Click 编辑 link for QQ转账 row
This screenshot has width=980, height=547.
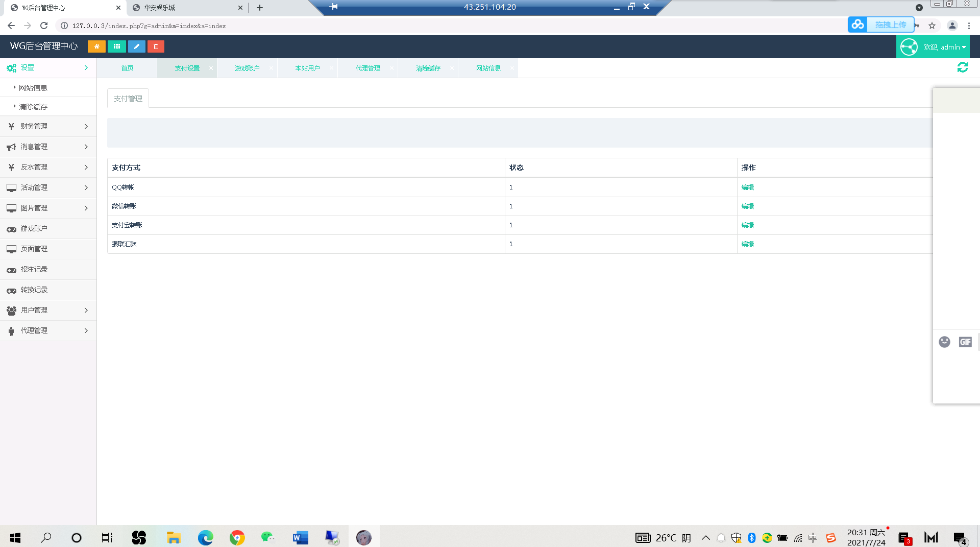(747, 187)
